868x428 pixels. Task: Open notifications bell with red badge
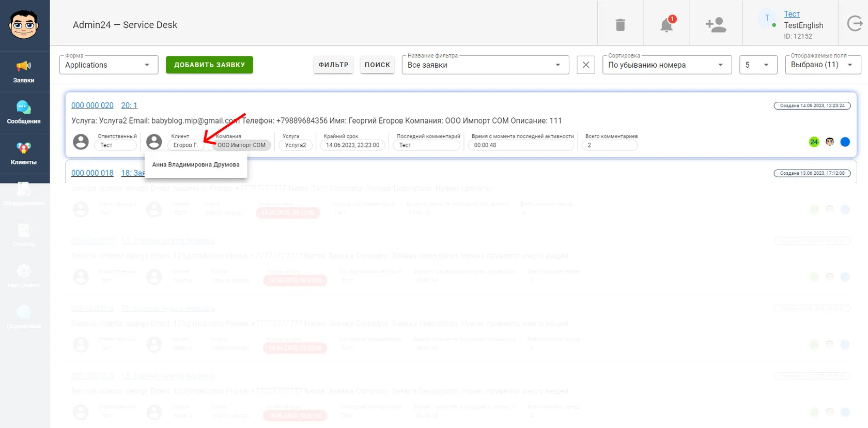pos(667,24)
